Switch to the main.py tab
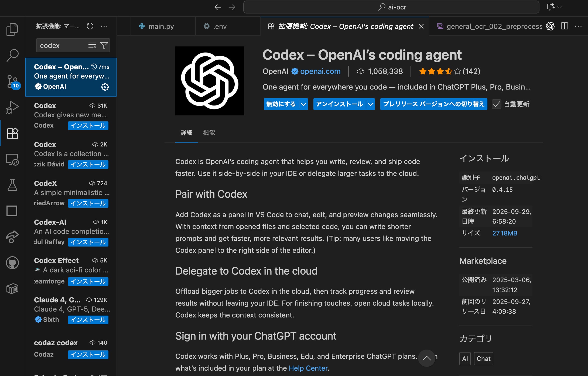This screenshot has width=588, height=376. [x=161, y=26]
